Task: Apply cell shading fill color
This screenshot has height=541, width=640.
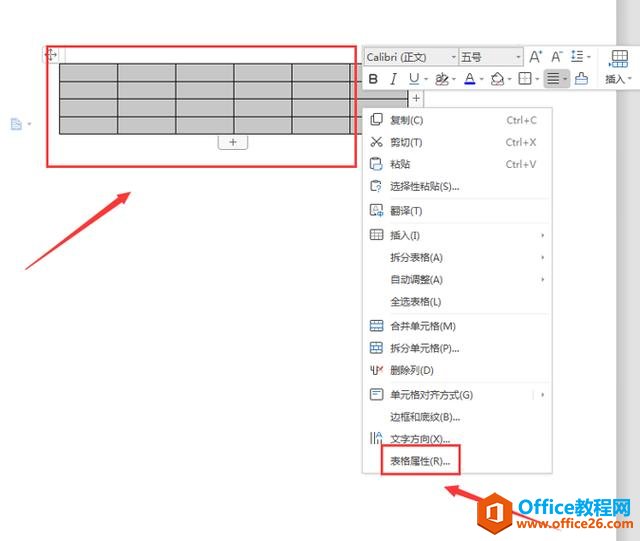Action: (x=497, y=78)
